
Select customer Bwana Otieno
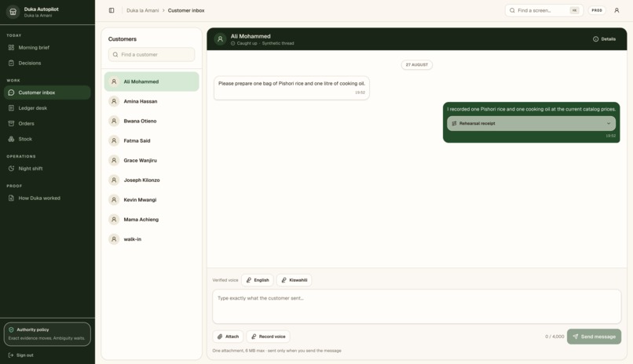(x=152, y=121)
